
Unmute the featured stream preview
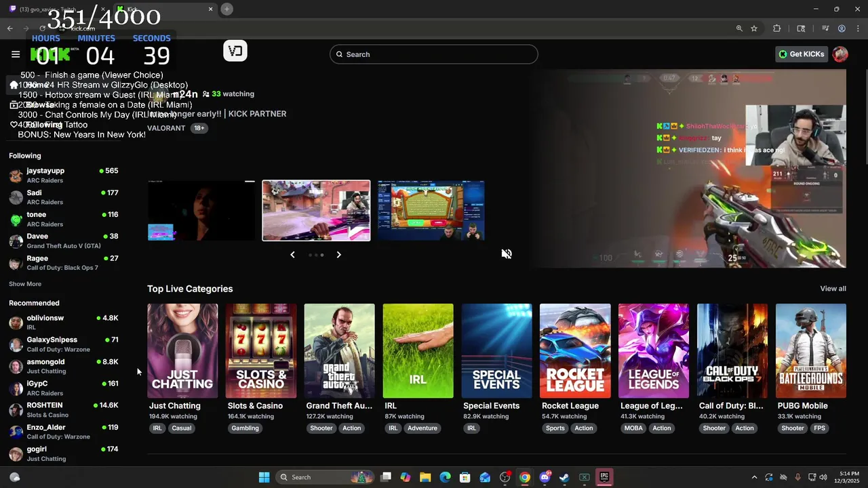coord(507,254)
